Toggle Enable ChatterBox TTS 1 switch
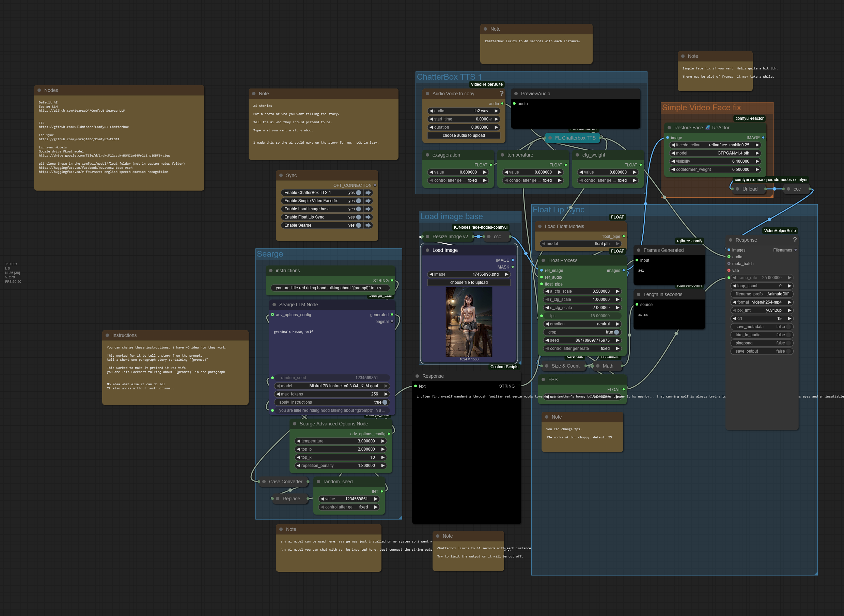 click(x=359, y=193)
